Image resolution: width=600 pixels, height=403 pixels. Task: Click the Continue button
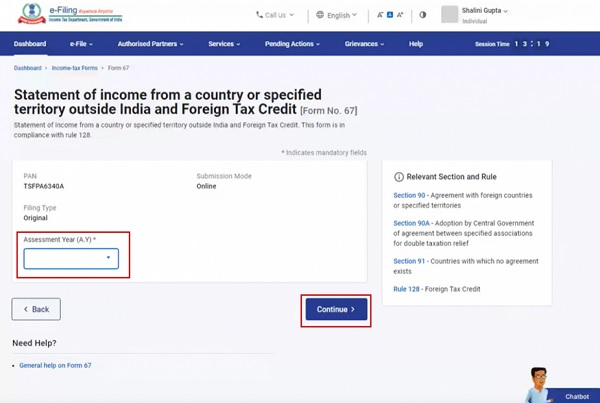point(336,309)
